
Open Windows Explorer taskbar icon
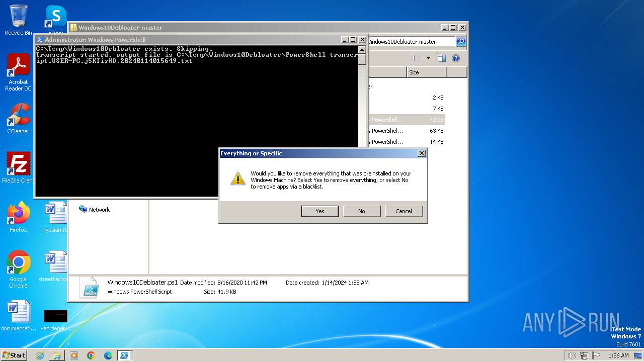[57, 355]
